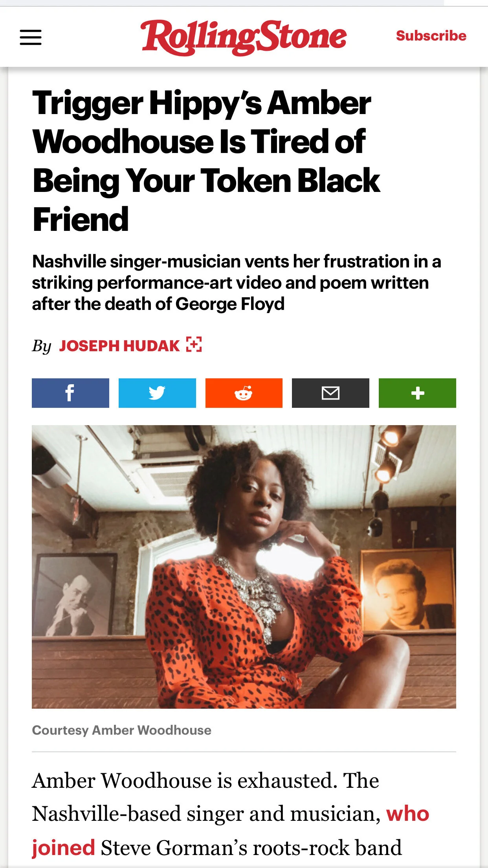Share article on Reddit
488x868 pixels.
pos(244,393)
